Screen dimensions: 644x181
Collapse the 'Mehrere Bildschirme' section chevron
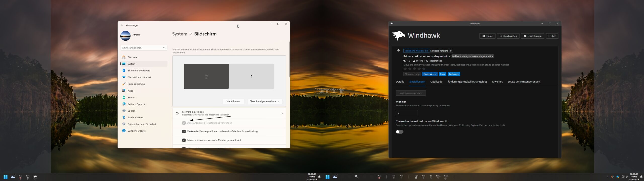pos(282,113)
